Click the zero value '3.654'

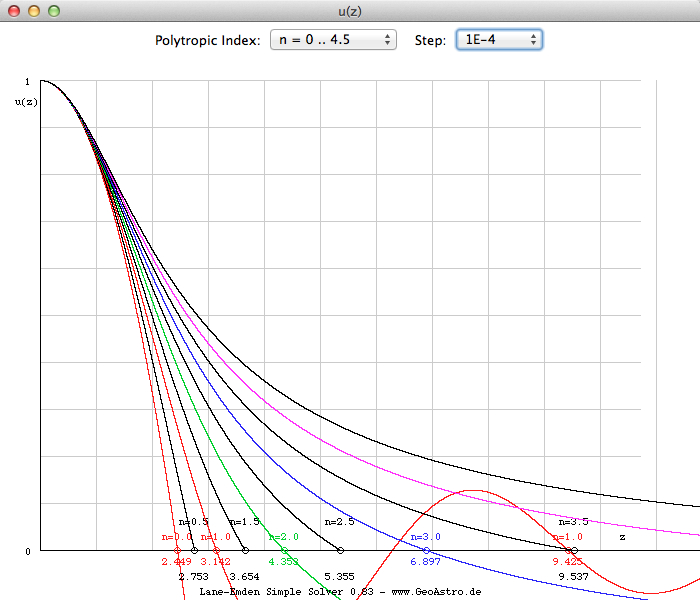pos(244,576)
